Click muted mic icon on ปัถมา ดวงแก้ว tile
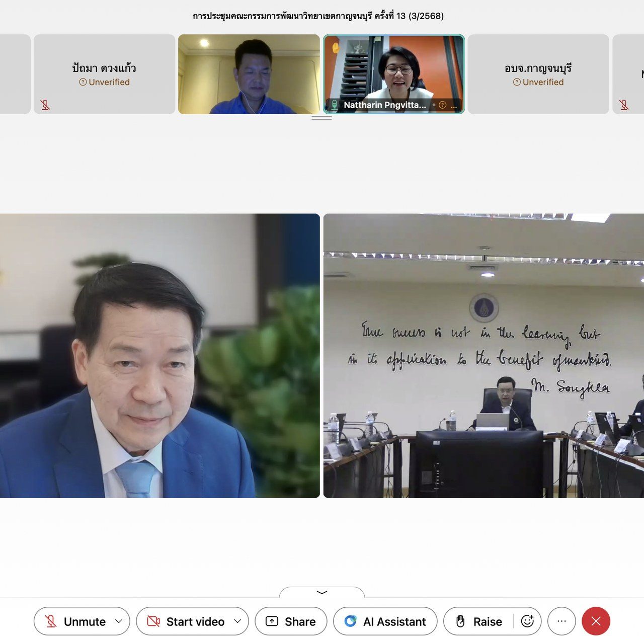 click(45, 105)
